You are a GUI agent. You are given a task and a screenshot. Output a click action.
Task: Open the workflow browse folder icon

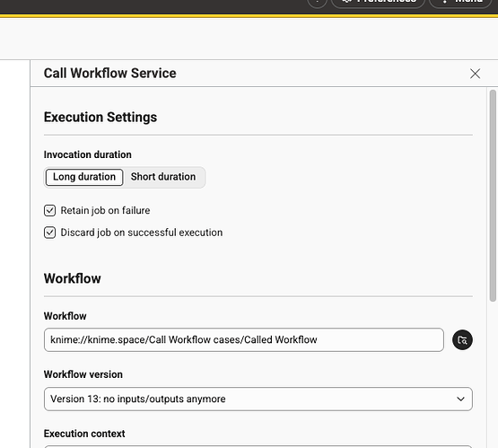point(462,340)
